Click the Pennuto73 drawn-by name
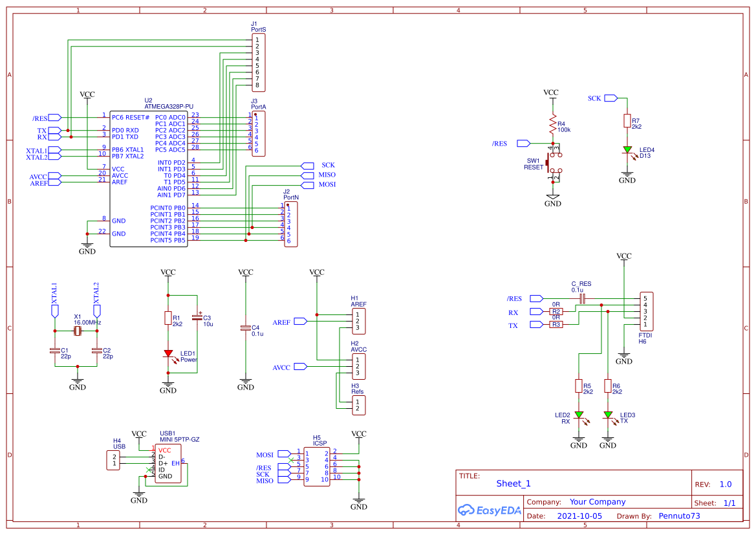 [x=678, y=516]
